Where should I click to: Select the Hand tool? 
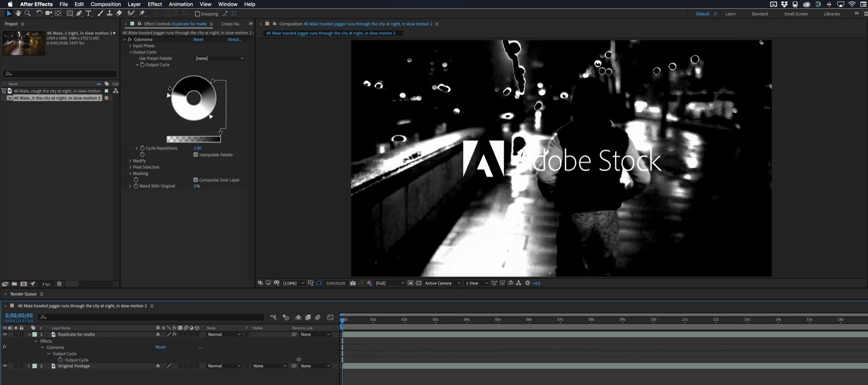[18, 14]
